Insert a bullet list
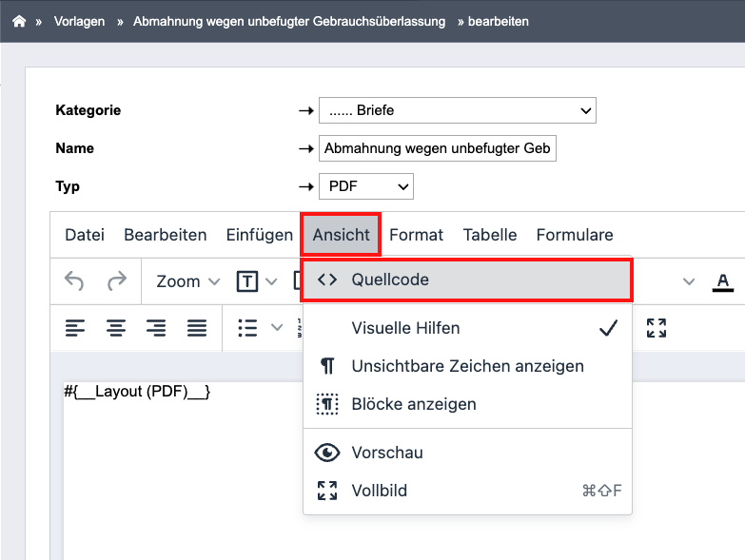745x560 pixels. 247,328
